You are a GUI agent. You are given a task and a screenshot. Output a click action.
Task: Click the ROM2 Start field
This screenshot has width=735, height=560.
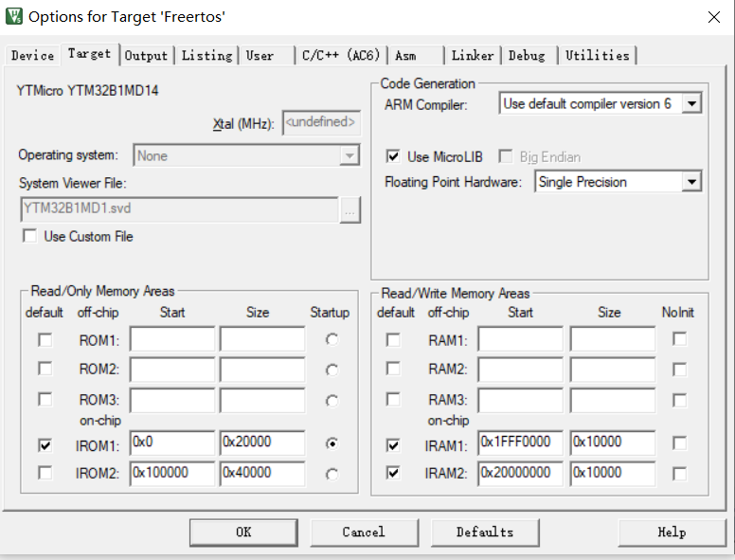[172, 370]
